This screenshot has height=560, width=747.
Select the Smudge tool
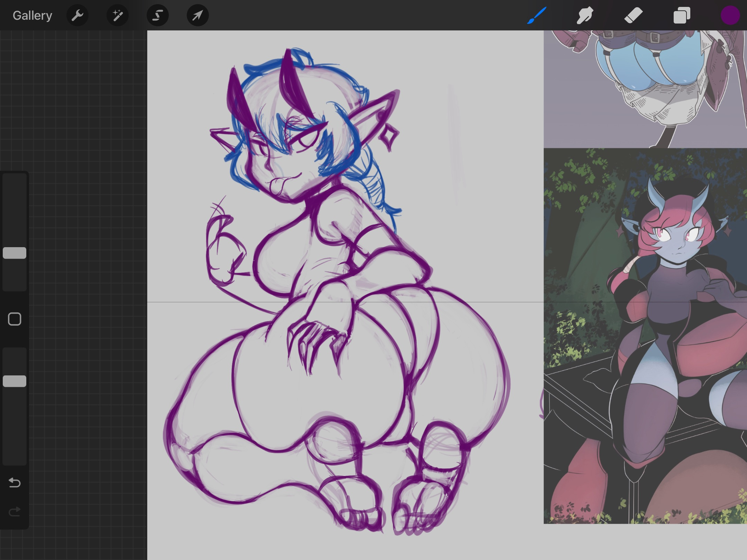click(585, 16)
